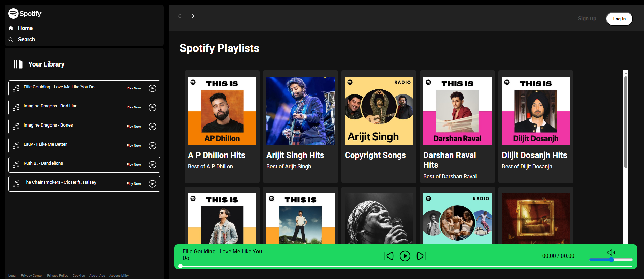The height and width of the screenshot is (279, 644).
Task: Adjust the blue volume slider
Action: pyautogui.click(x=611, y=260)
